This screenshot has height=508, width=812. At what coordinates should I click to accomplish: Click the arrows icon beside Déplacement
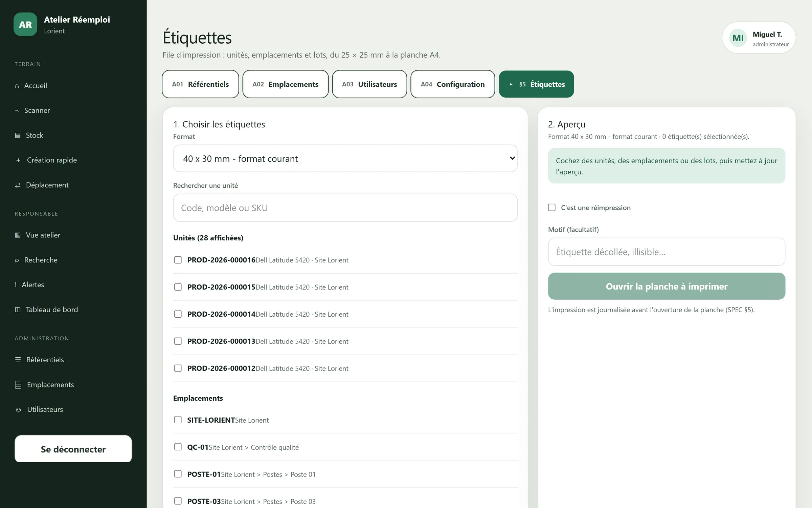pos(18,185)
